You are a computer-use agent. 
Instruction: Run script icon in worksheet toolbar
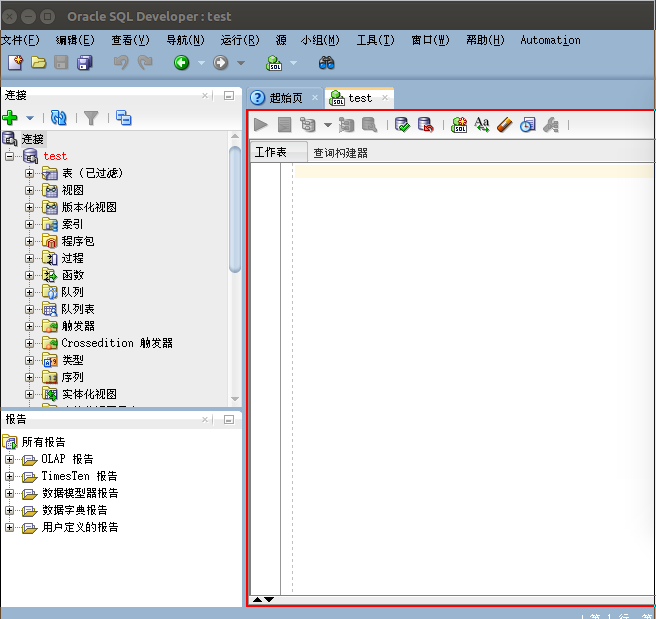[284, 124]
